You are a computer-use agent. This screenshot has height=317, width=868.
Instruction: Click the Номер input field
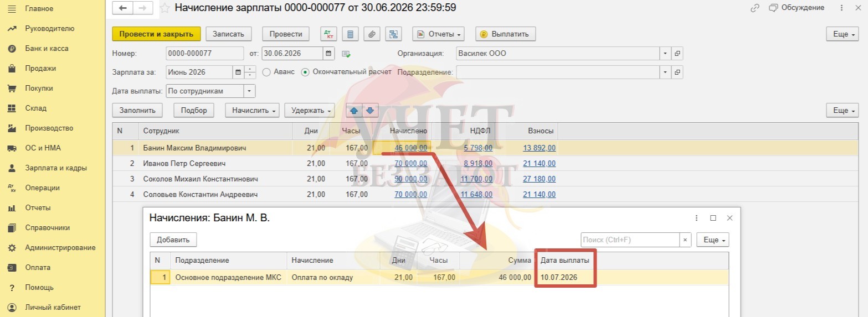(x=204, y=54)
